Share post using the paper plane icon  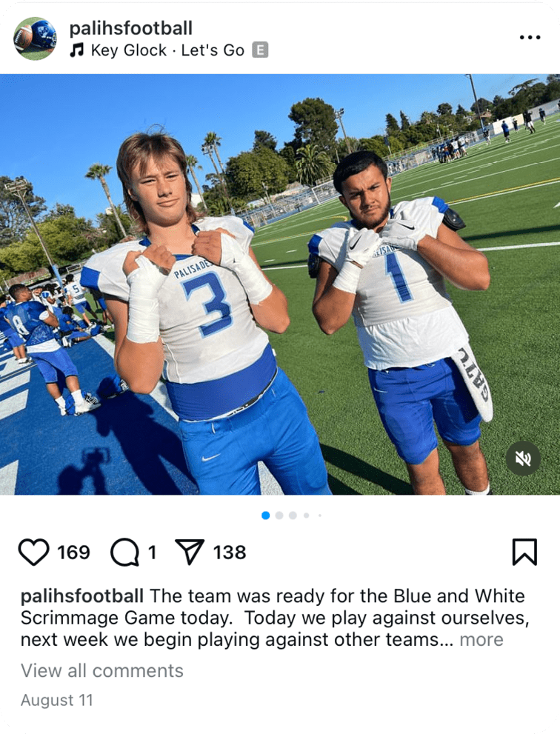(190, 553)
